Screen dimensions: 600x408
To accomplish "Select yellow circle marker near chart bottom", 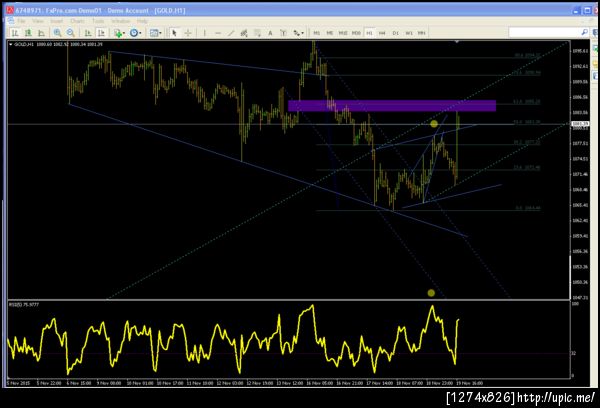I will 431,293.
